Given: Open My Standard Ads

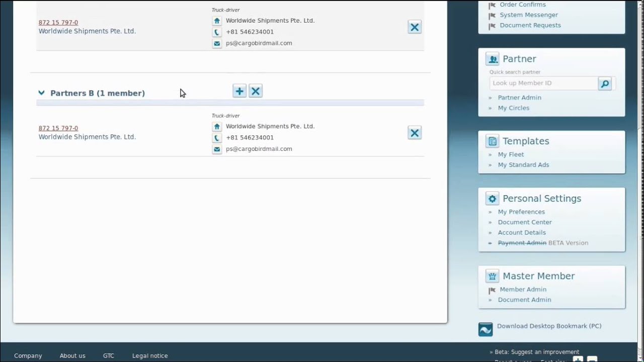Looking at the screenshot, I should tap(524, 165).
